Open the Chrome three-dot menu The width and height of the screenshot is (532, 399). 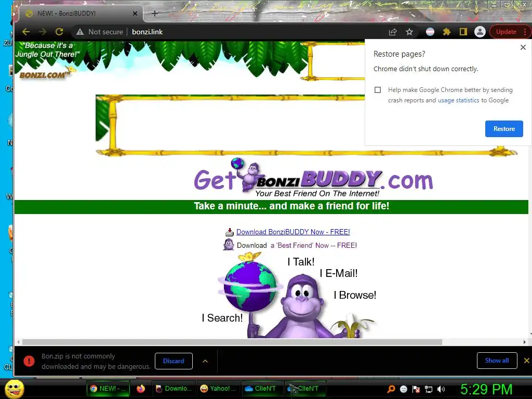coord(525,32)
